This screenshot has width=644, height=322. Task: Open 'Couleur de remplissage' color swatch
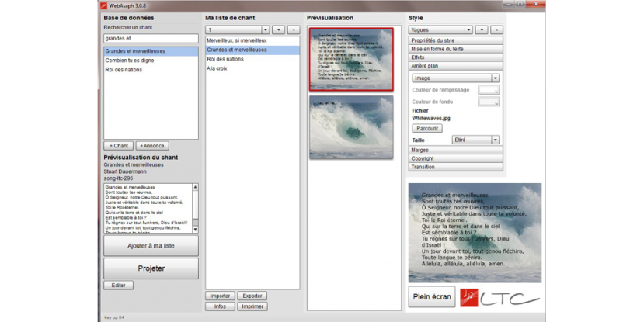click(x=489, y=90)
